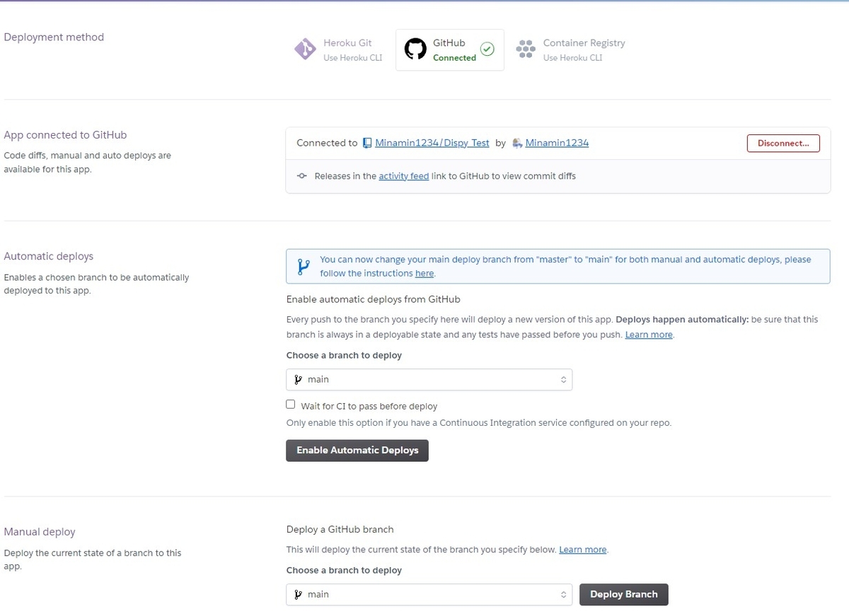Click the 'Automatic deploys' section heading
The image size is (849, 616).
point(49,257)
